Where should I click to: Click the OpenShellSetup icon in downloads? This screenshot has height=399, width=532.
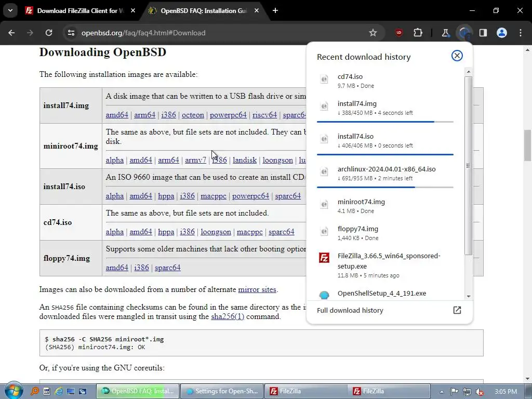(x=324, y=295)
